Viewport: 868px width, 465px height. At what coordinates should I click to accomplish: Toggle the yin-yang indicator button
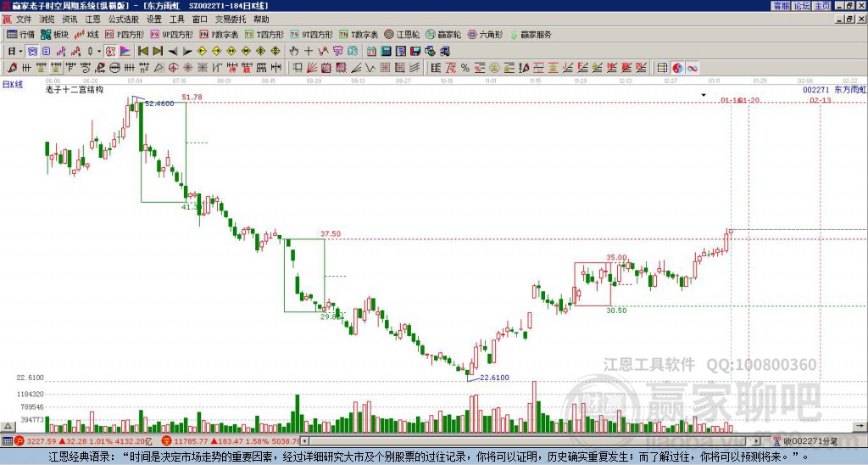[677, 68]
